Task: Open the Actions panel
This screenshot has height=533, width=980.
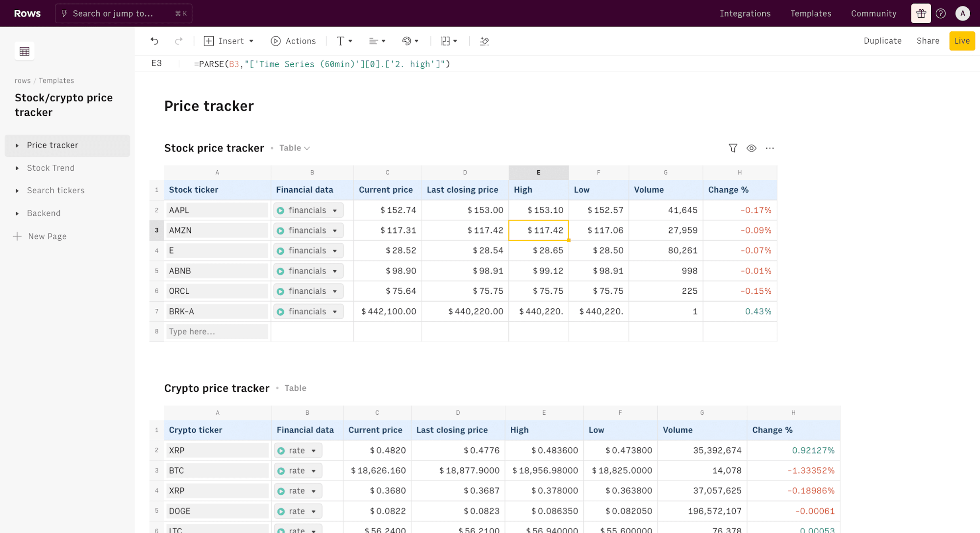Action: coord(293,41)
